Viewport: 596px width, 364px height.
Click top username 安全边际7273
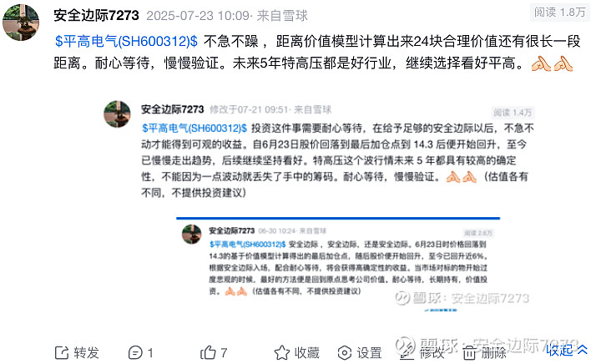point(96,15)
